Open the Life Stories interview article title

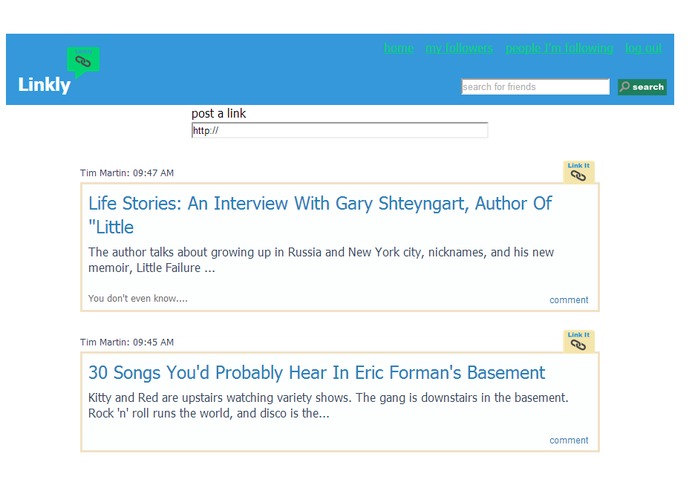[320, 215]
